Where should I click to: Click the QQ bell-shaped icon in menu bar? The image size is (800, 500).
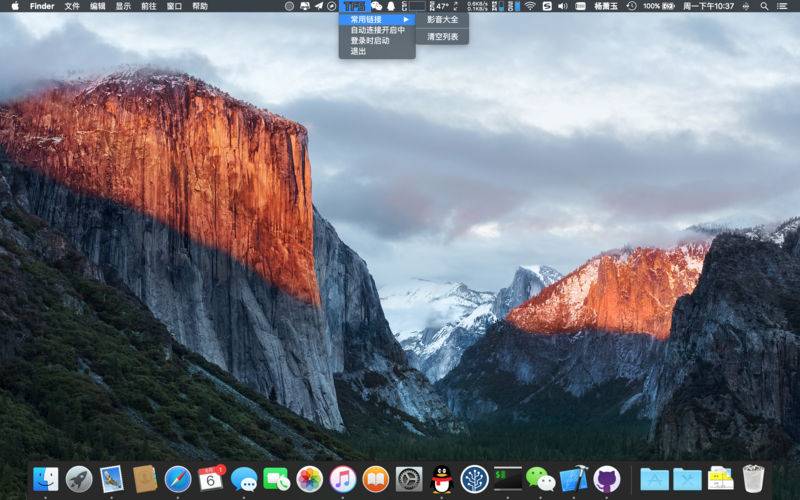click(x=391, y=6)
